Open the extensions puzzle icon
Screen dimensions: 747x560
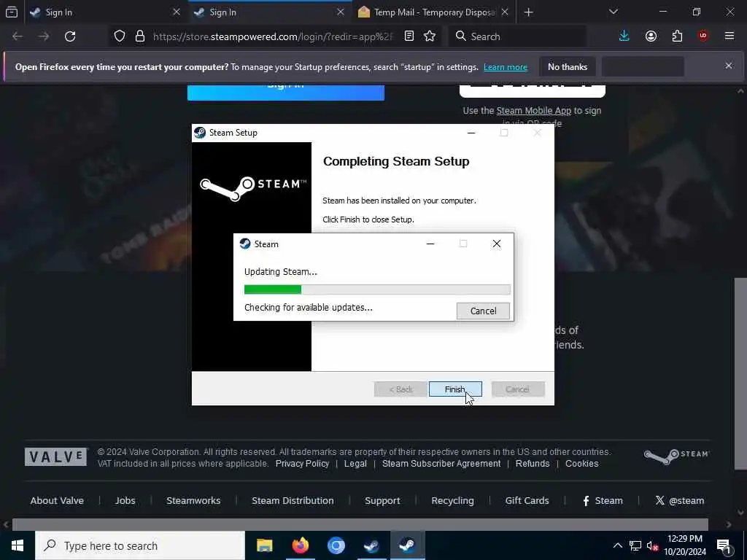677,36
